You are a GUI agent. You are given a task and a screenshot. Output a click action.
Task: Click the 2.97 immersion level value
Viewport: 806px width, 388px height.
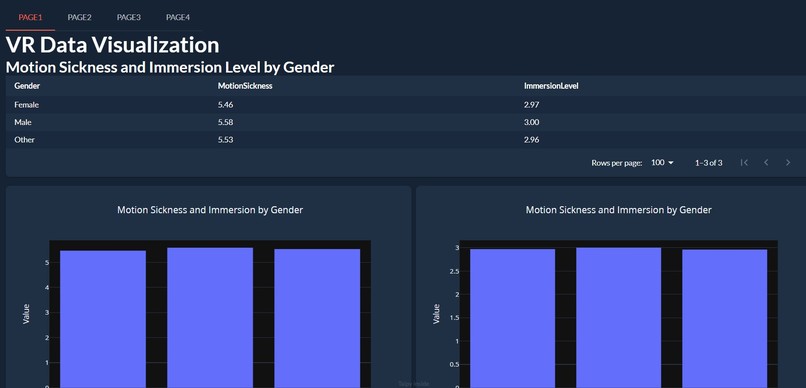(532, 105)
